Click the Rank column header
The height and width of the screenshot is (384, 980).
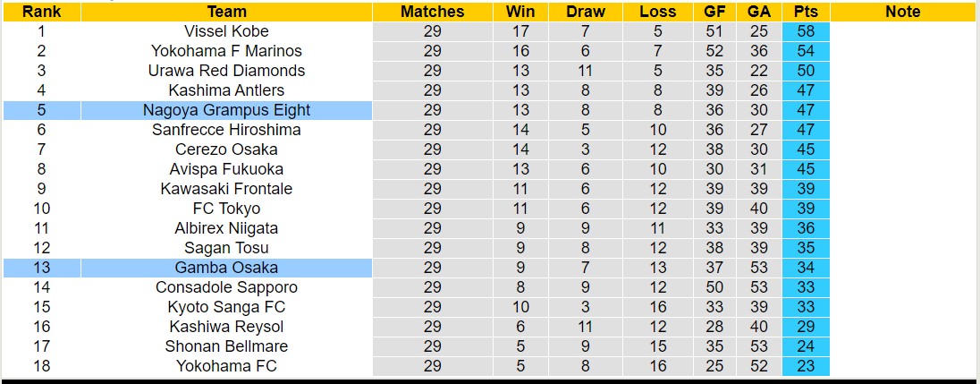tap(41, 12)
